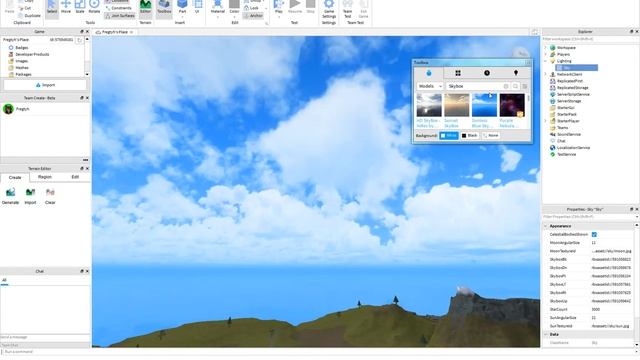Select ReplicatedStorage in Explorer
The image size is (640, 360).
point(572,88)
